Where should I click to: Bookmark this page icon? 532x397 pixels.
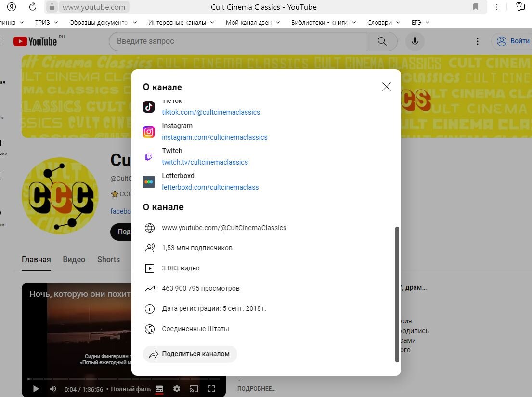pyautogui.click(x=476, y=7)
